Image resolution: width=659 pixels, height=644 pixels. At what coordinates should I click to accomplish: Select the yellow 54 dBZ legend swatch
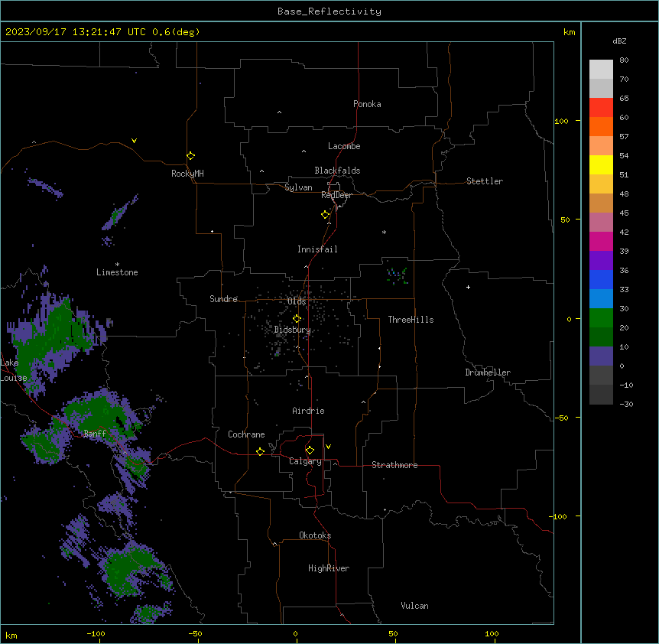(x=601, y=164)
